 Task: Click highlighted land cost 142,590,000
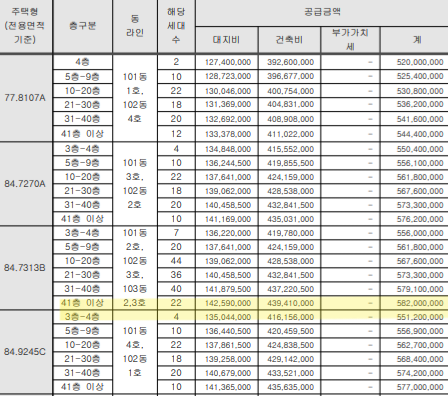tap(228, 303)
